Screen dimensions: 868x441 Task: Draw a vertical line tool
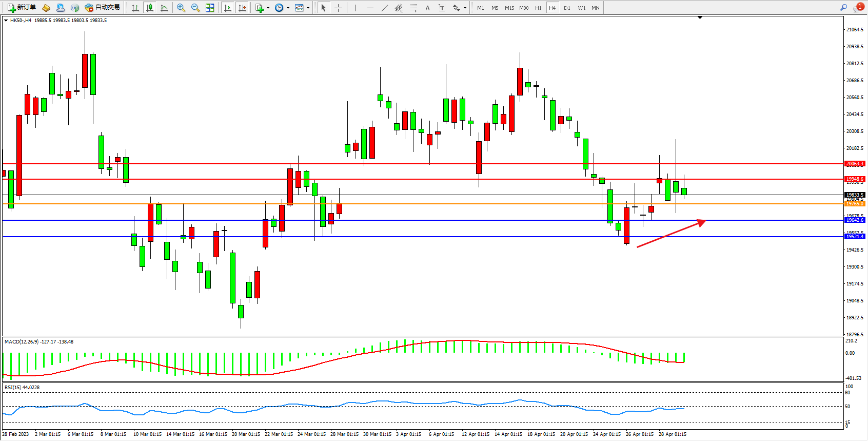click(x=356, y=8)
